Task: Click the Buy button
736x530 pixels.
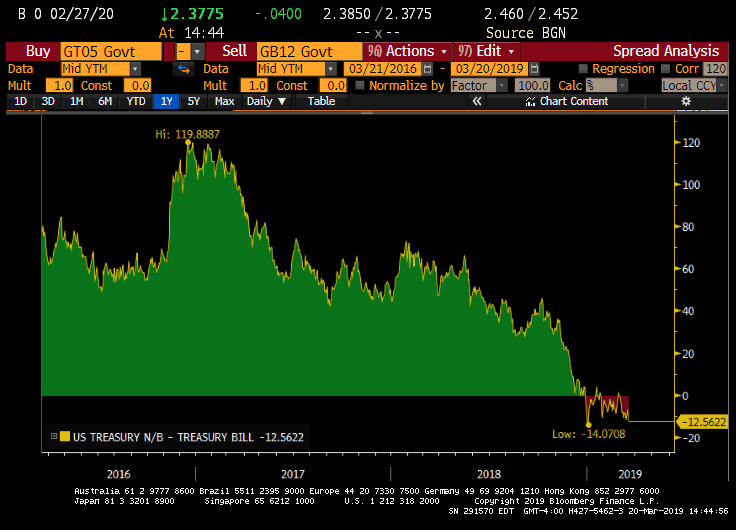Action: pos(33,51)
